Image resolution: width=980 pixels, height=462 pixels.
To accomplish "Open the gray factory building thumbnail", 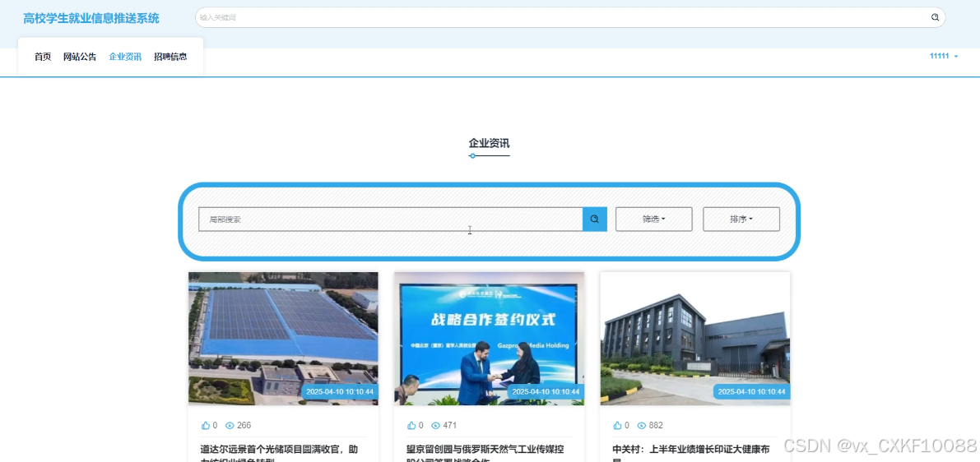I will 695,339.
